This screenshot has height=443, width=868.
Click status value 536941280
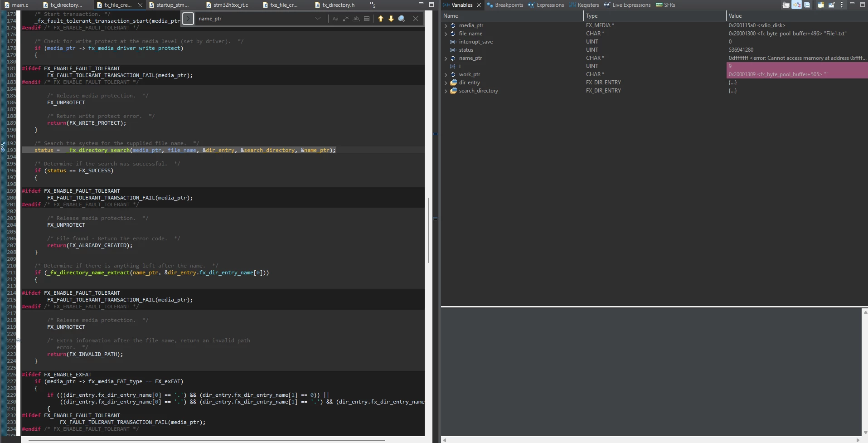(741, 50)
